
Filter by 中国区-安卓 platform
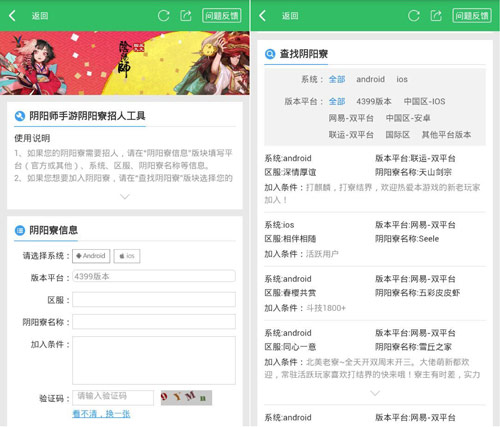pos(408,118)
